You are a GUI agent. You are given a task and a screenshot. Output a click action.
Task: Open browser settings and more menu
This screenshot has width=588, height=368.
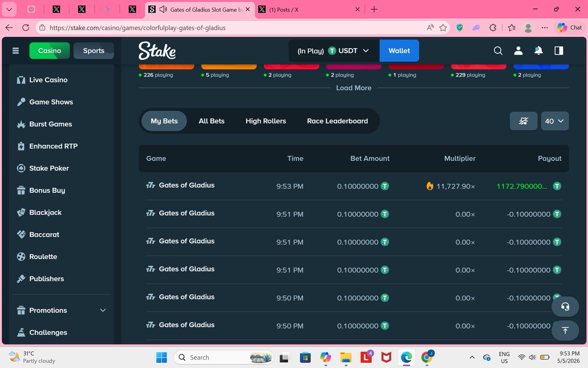(544, 28)
